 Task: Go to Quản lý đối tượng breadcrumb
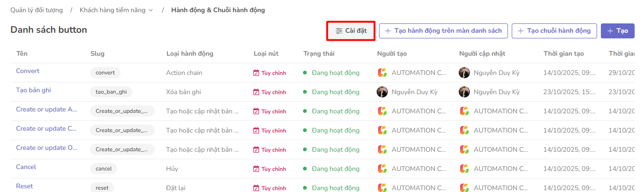point(37,10)
